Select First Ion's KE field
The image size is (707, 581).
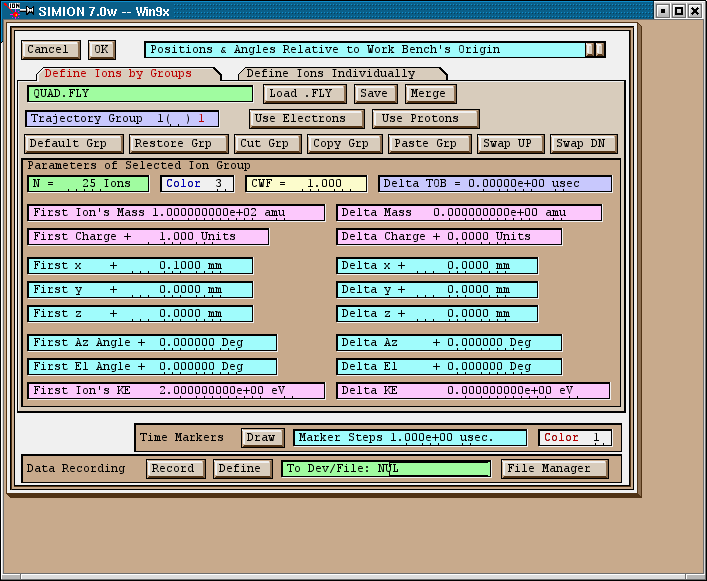(x=176, y=391)
